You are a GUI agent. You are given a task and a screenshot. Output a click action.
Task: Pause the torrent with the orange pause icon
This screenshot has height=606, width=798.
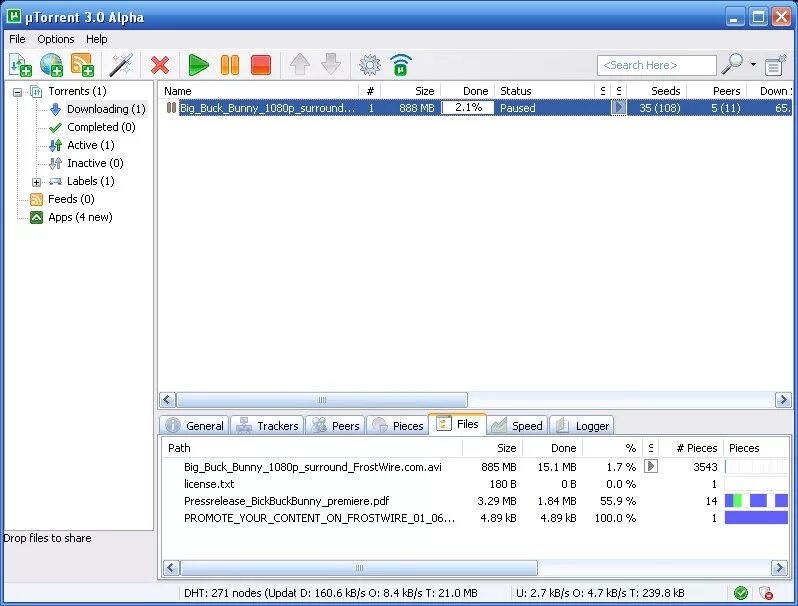click(230, 65)
